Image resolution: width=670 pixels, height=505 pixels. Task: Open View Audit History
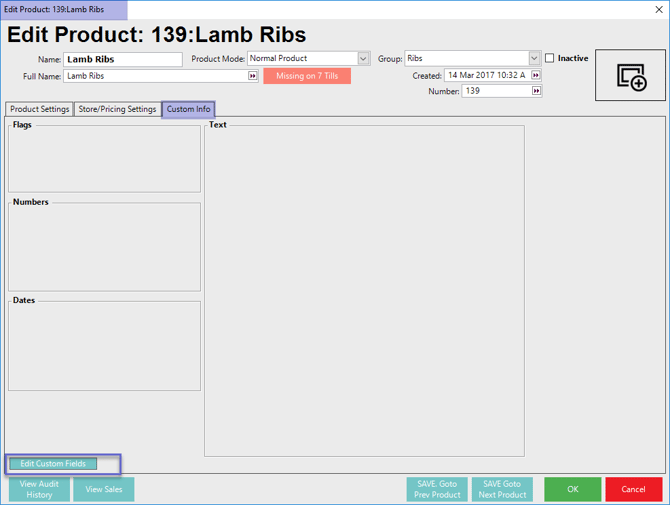pos(39,489)
